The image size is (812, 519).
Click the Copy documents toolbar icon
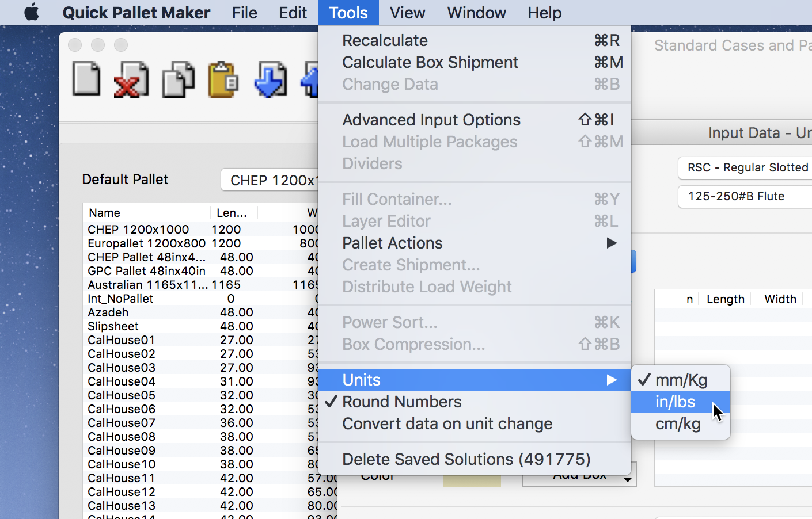pyautogui.click(x=178, y=79)
